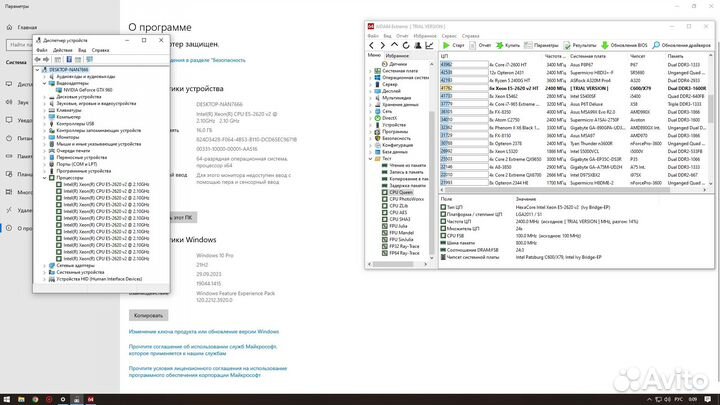Click the BIOS updates green arrow button
This screenshot has width=720, height=405.
click(x=624, y=45)
